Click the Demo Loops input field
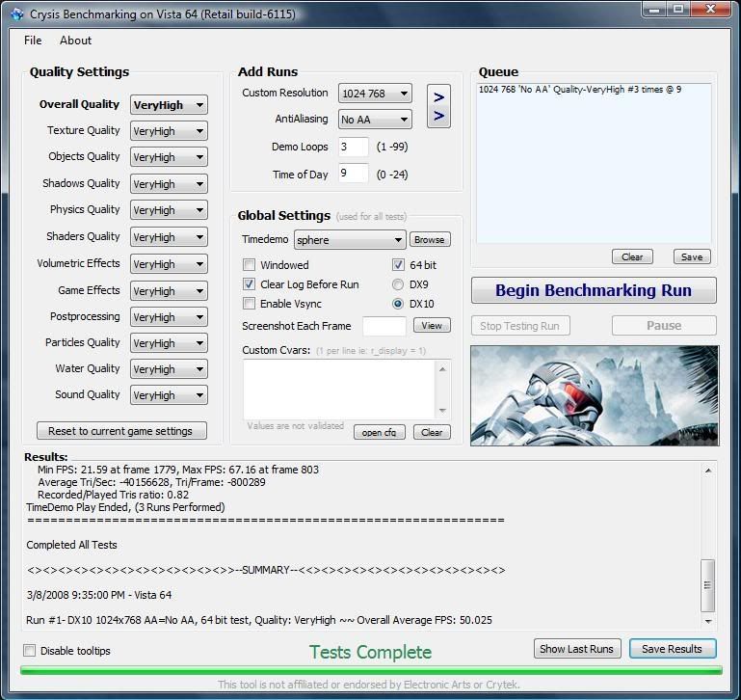 point(353,147)
